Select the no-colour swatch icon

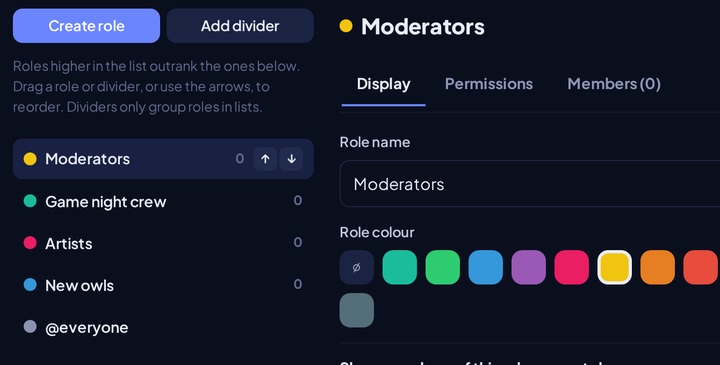357,267
